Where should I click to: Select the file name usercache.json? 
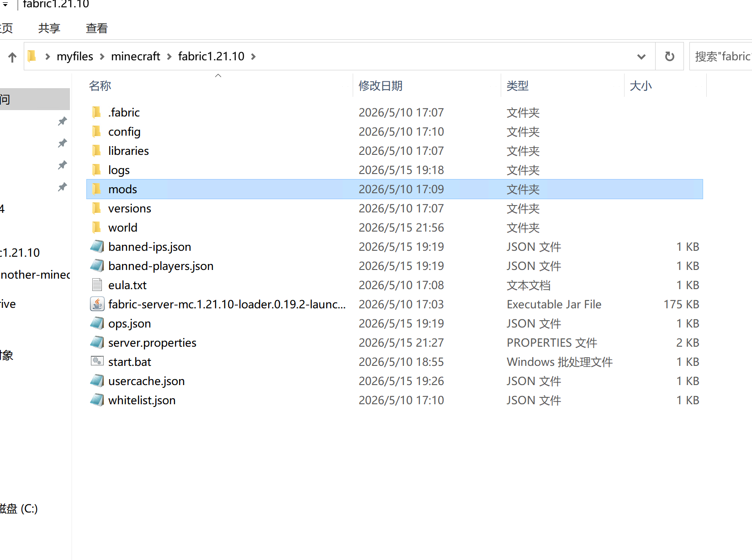click(x=146, y=381)
